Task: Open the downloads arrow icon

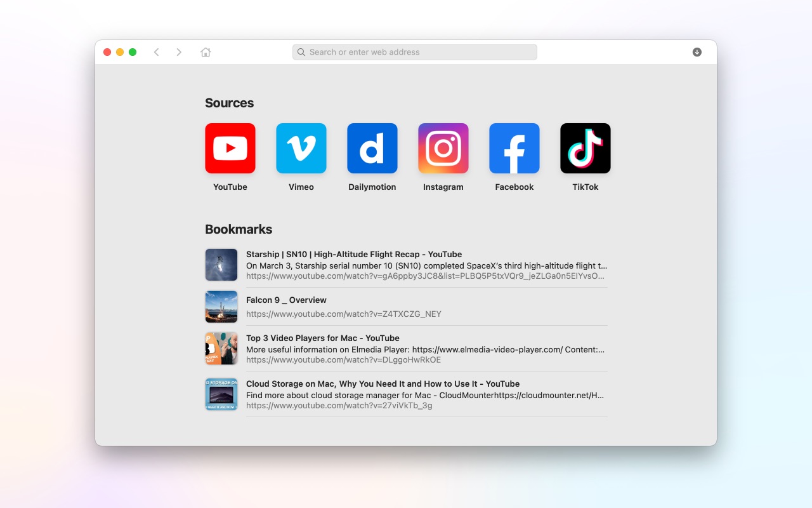Action: coord(697,52)
